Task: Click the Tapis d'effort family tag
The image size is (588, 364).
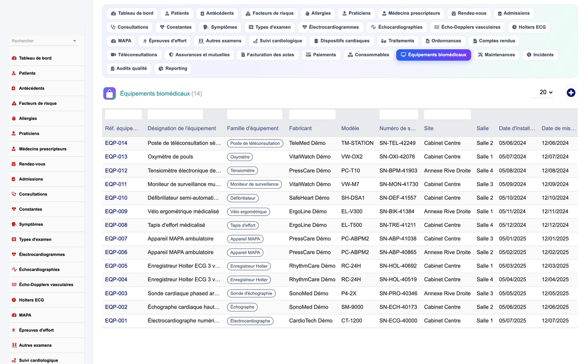Action: [x=243, y=225]
